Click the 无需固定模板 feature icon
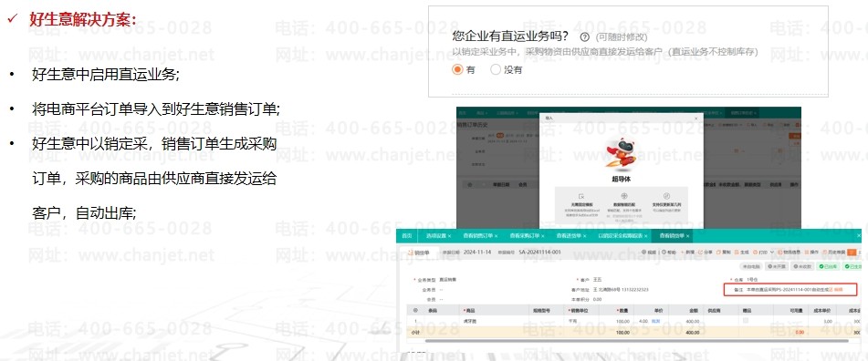 click(581, 196)
